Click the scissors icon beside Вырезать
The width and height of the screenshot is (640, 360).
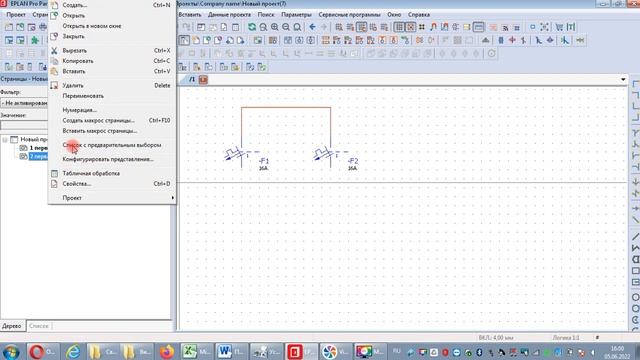tap(54, 51)
